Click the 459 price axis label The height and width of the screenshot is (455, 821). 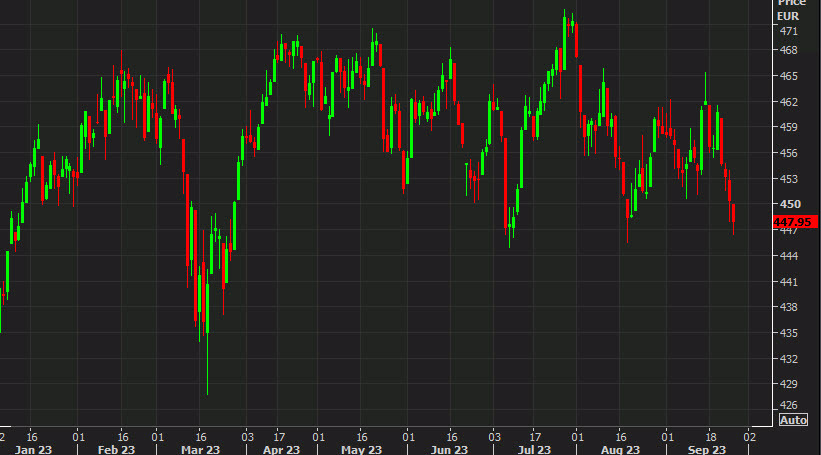tap(789, 127)
